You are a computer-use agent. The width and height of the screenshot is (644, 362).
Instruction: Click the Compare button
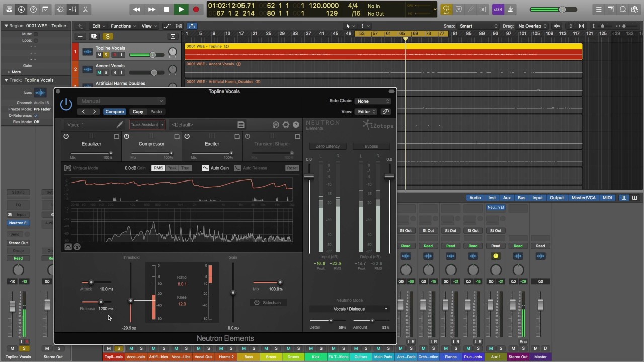[x=114, y=112]
